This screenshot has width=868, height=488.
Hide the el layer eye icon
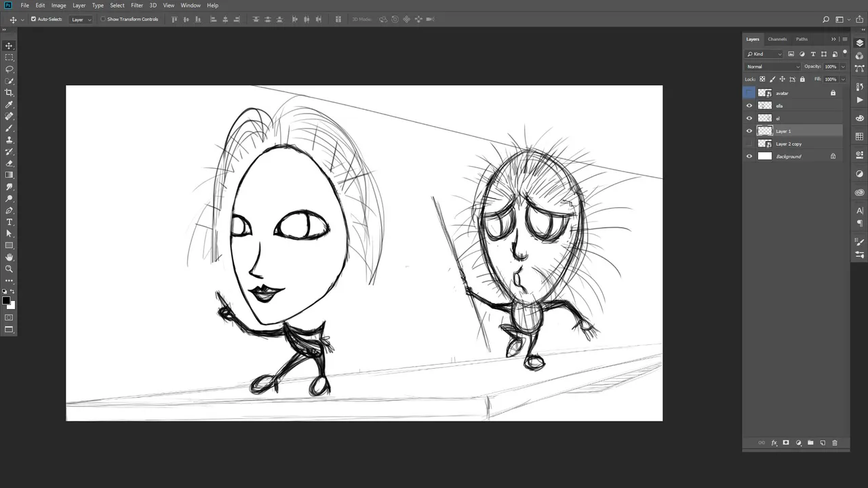coord(749,119)
